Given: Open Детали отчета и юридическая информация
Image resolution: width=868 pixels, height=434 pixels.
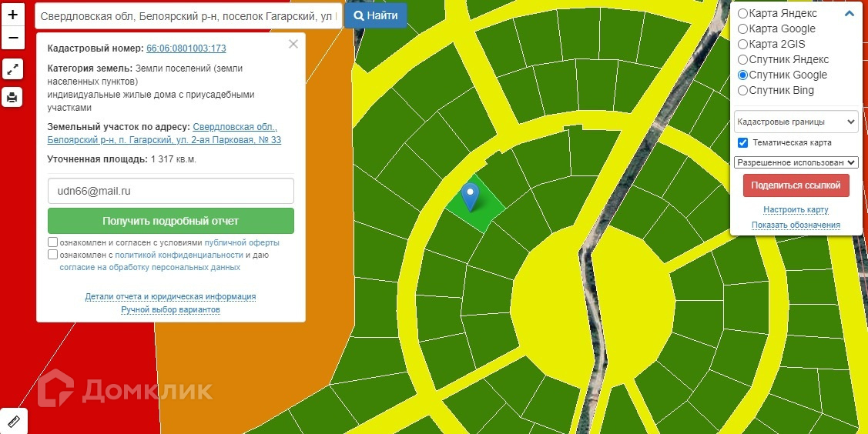Looking at the screenshot, I should coord(170,297).
